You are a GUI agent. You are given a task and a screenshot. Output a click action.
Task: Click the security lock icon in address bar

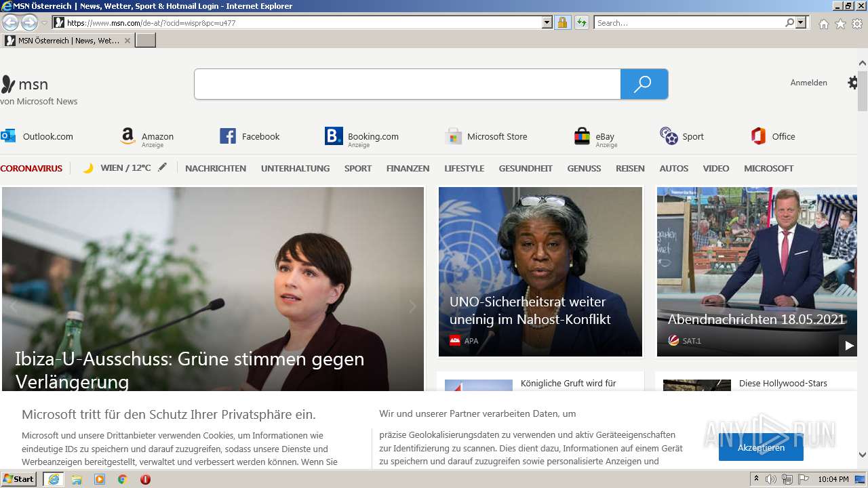click(562, 22)
